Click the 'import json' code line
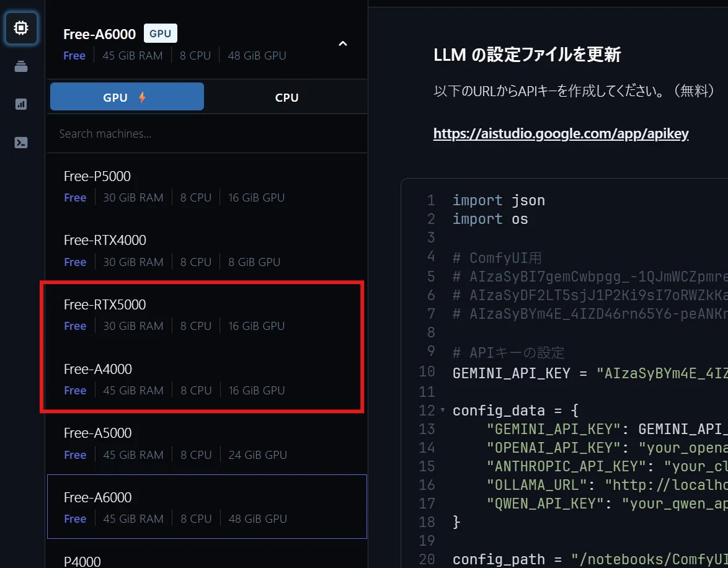This screenshot has width=728, height=568. pyautogui.click(x=499, y=200)
